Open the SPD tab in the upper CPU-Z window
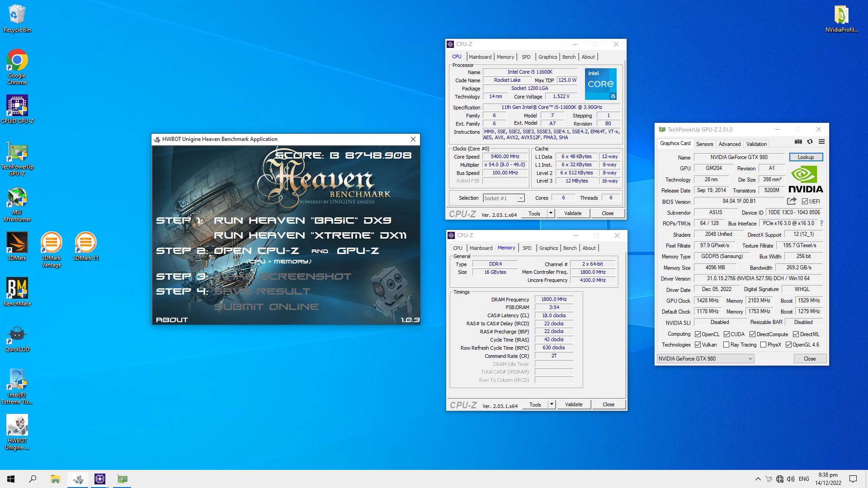 [x=526, y=57]
